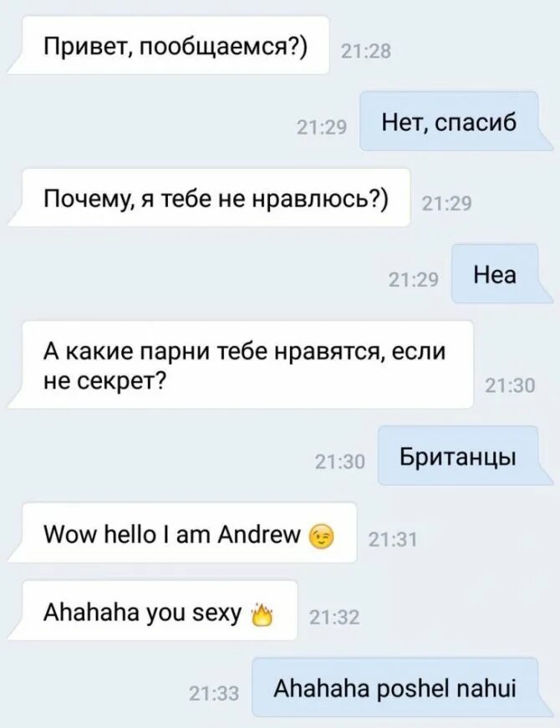
Task: Click the 21:28 timestamp
Action: click(x=366, y=52)
